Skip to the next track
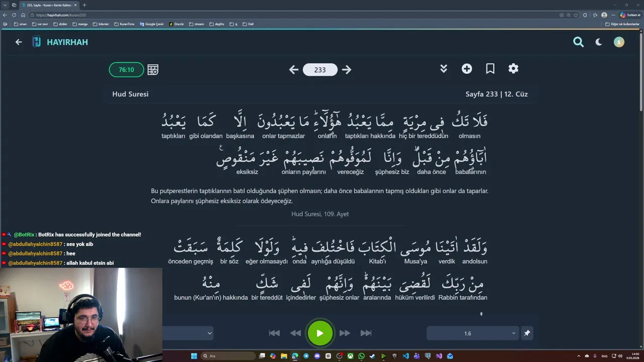Viewport: 644px width, 362px height. point(366,333)
